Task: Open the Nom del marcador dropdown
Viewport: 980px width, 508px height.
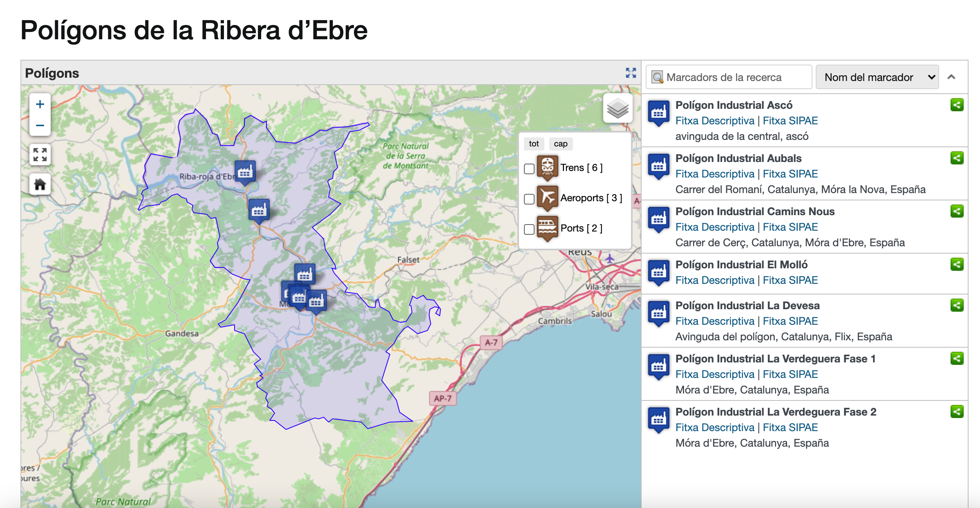Action: click(x=877, y=77)
